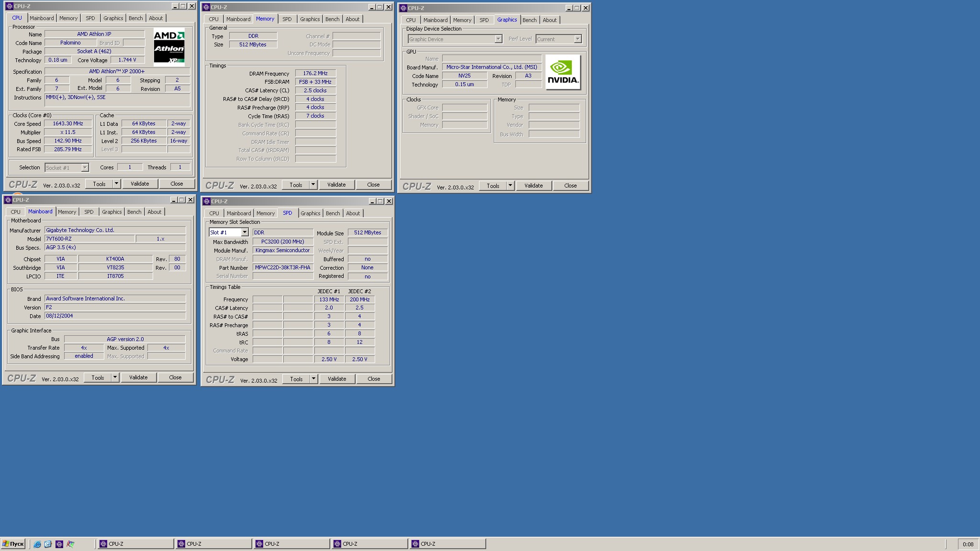Open the Socket #1 selection dropdown
The height and width of the screenshot is (551, 980).
[x=85, y=168]
